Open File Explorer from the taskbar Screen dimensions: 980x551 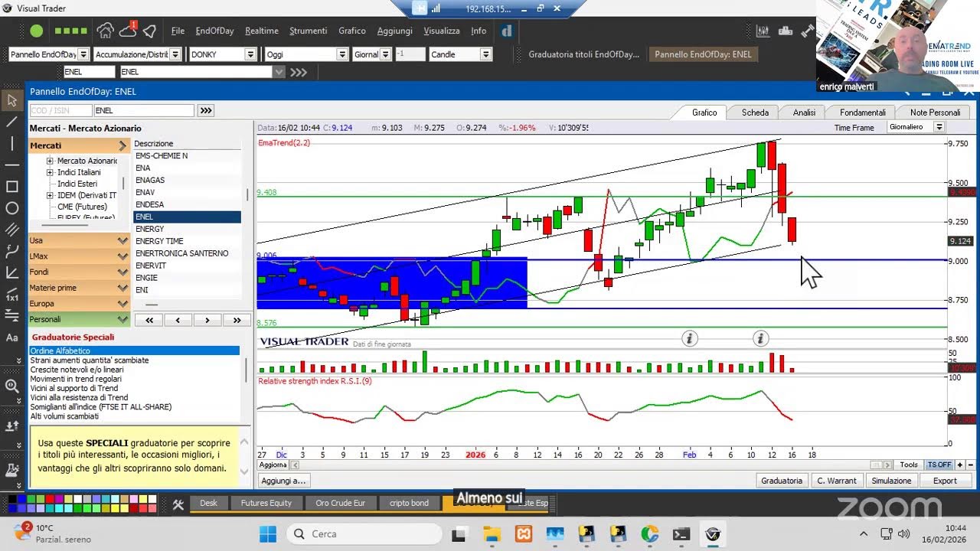(x=491, y=534)
